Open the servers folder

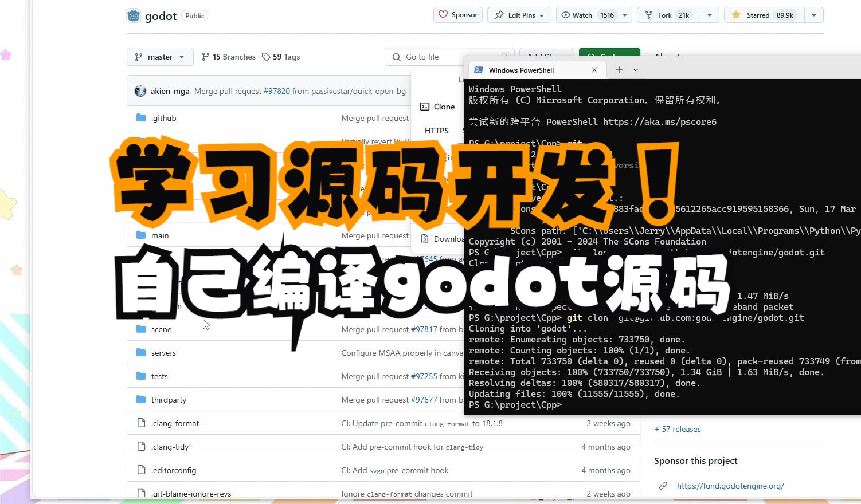(x=163, y=353)
